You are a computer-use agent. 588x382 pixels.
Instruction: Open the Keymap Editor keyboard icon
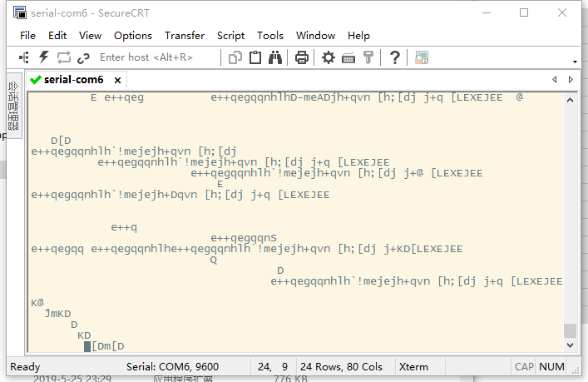click(x=348, y=58)
